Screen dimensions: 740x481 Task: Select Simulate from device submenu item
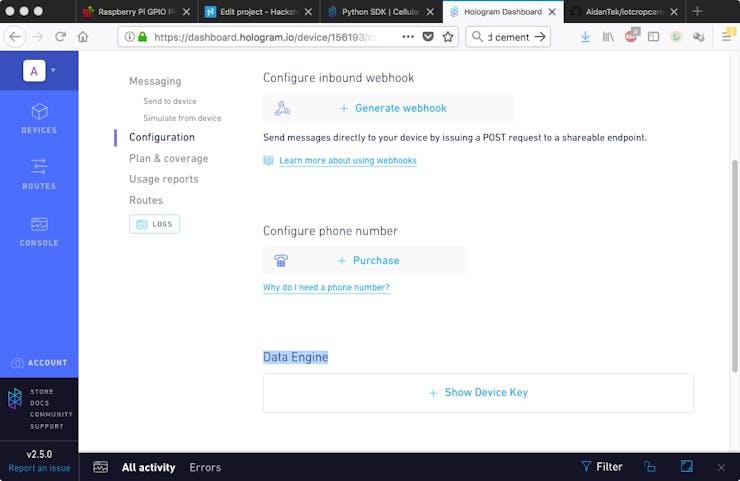[x=182, y=118]
